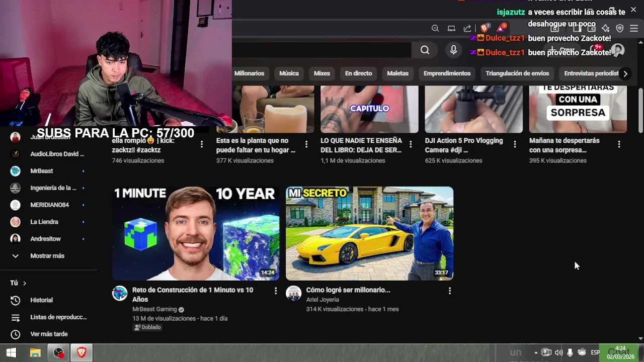Open taskbar clock showing 4:24
644x362 pixels.
(620, 352)
